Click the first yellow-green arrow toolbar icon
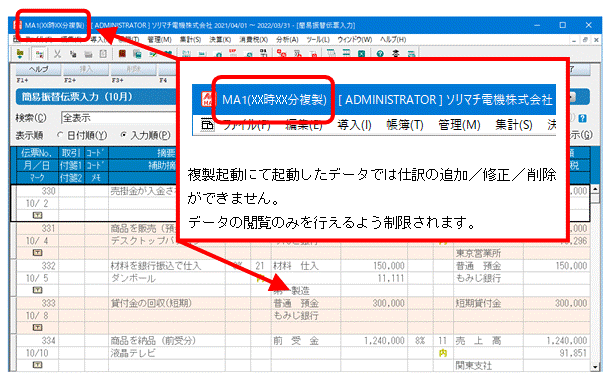This screenshot has width=604, height=373. [20, 54]
